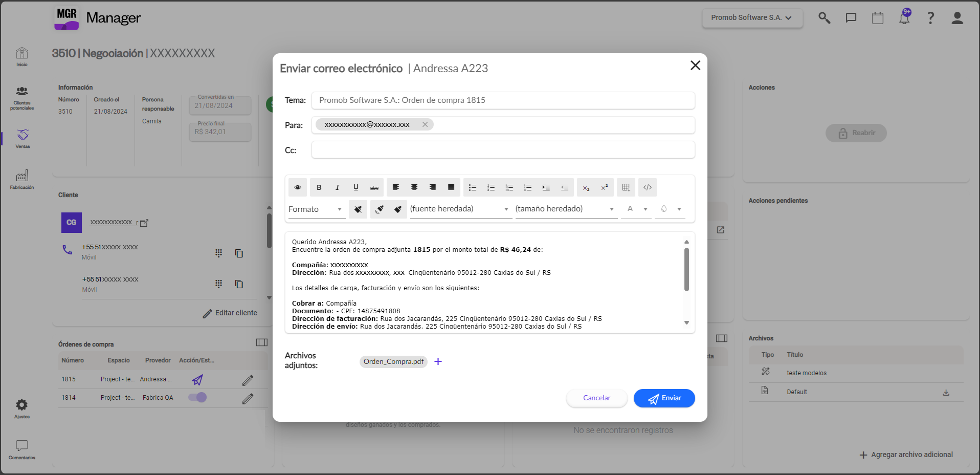
Task: Open the text color dropdown
Action: click(636, 209)
